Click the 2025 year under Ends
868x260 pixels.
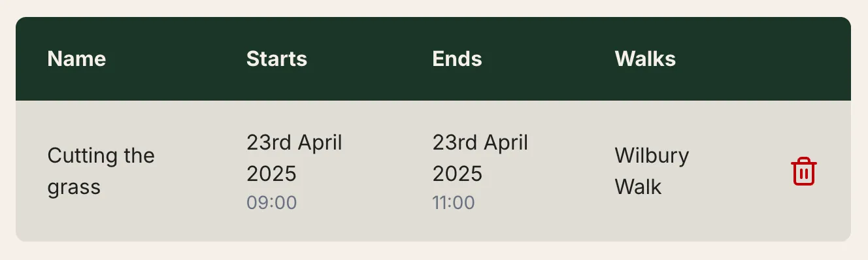[x=458, y=174]
